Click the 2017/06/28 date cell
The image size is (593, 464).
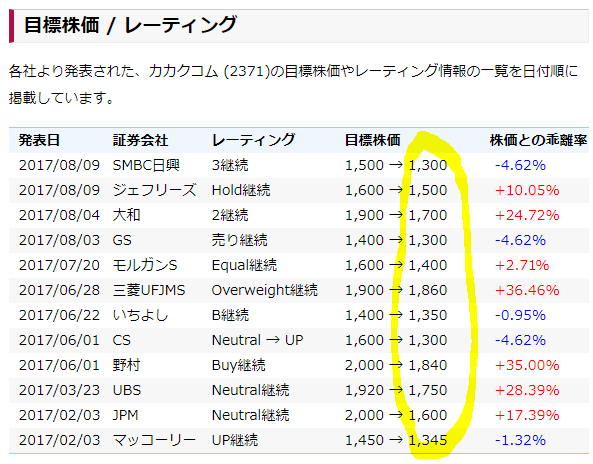[59, 290]
